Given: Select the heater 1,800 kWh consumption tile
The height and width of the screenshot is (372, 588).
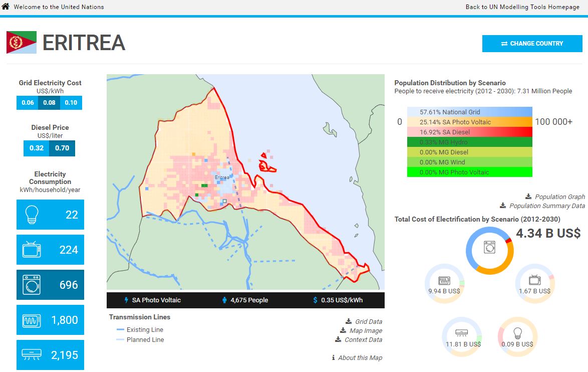Looking at the screenshot, I should (50, 320).
